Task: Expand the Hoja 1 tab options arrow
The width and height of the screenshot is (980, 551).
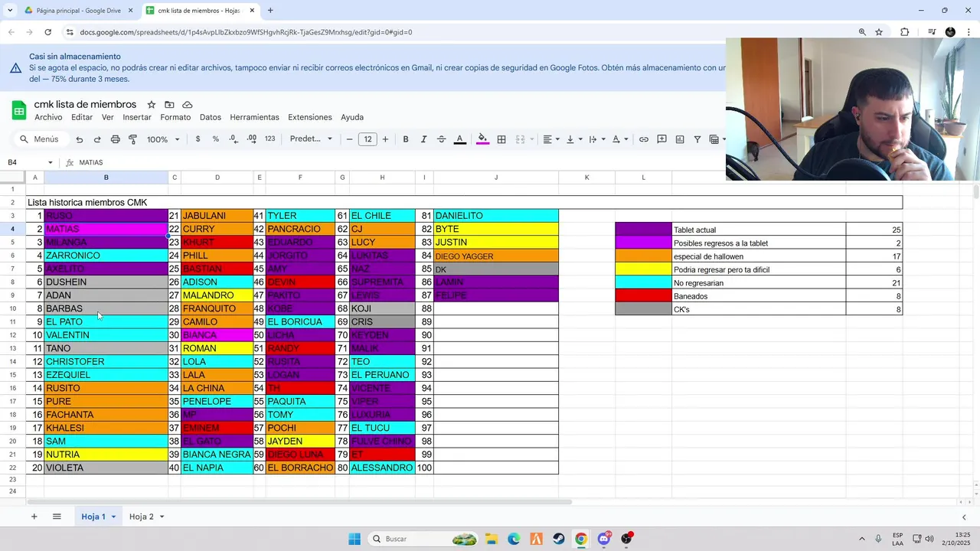Action: [x=113, y=517]
